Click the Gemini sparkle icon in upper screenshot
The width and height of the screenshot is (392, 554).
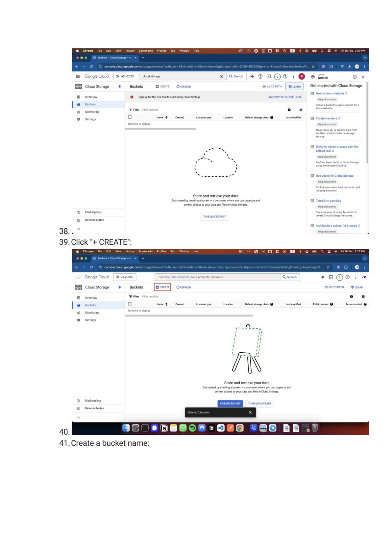coord(252,76)
